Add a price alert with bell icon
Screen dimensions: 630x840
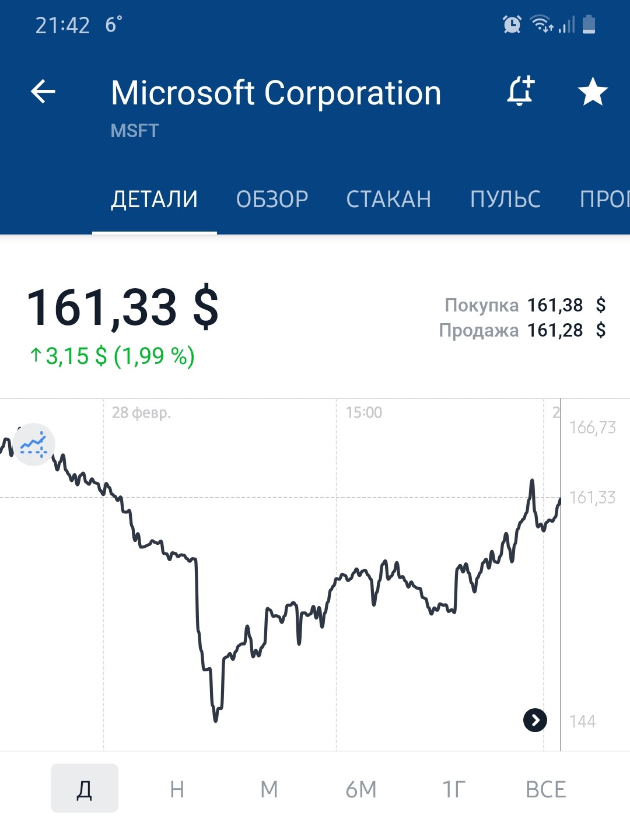(x=520, y=92)
